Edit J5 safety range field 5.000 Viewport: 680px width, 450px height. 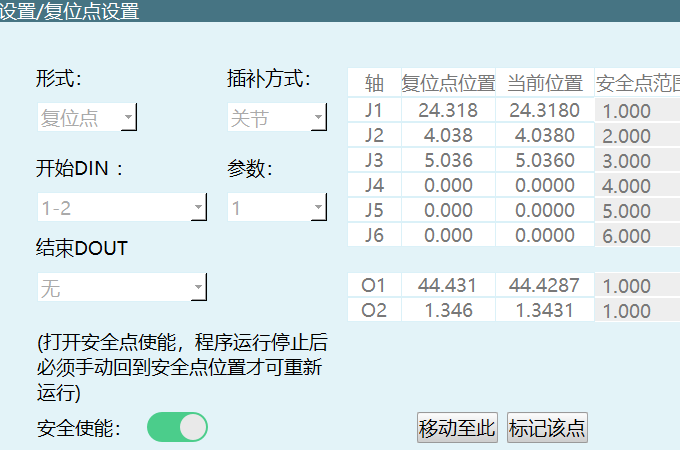(x=637, y=210)
